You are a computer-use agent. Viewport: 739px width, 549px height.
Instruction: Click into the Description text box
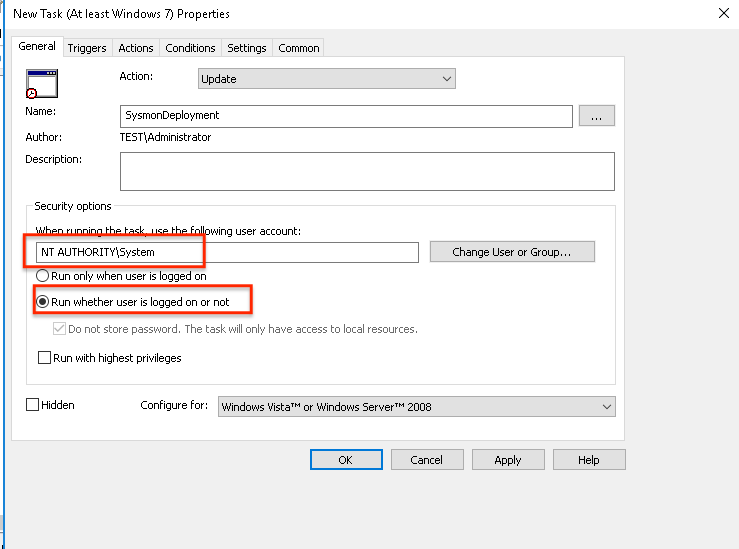click(366, 171)
